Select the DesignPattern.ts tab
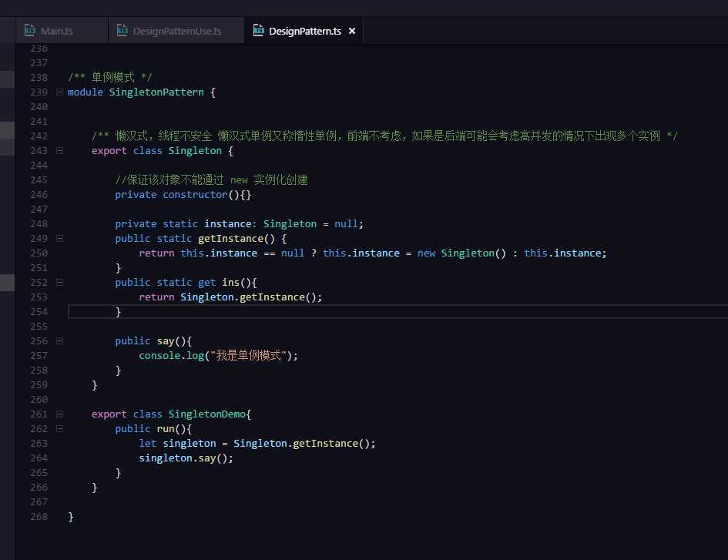728x560 pixels. click(304, 31)
